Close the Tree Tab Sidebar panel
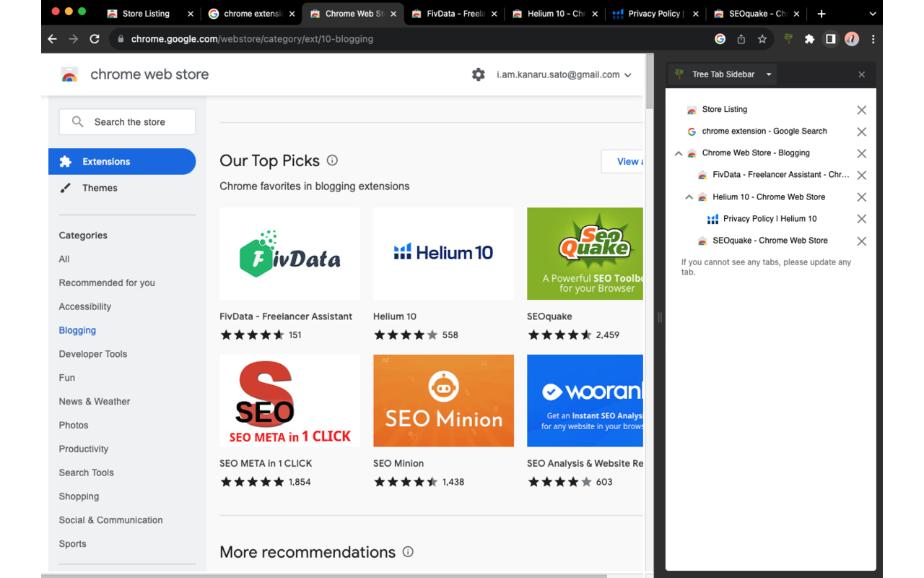924x578 pixels. [861, 74]
